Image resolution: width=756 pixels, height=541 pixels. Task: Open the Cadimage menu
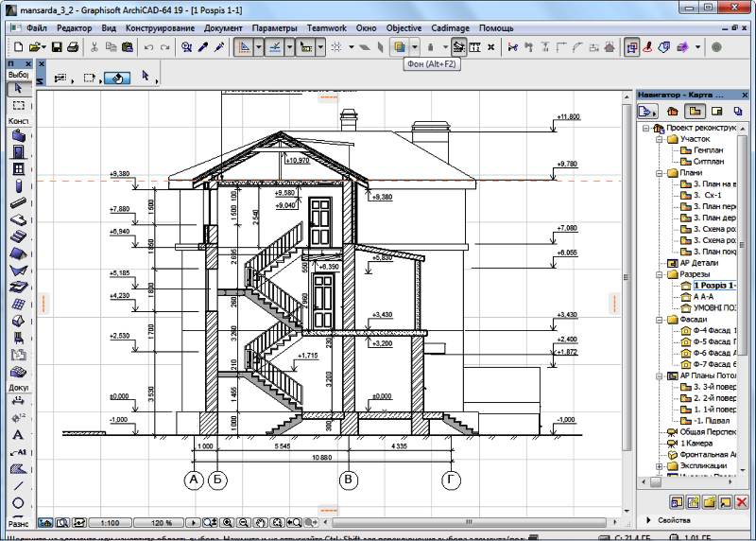451,28
